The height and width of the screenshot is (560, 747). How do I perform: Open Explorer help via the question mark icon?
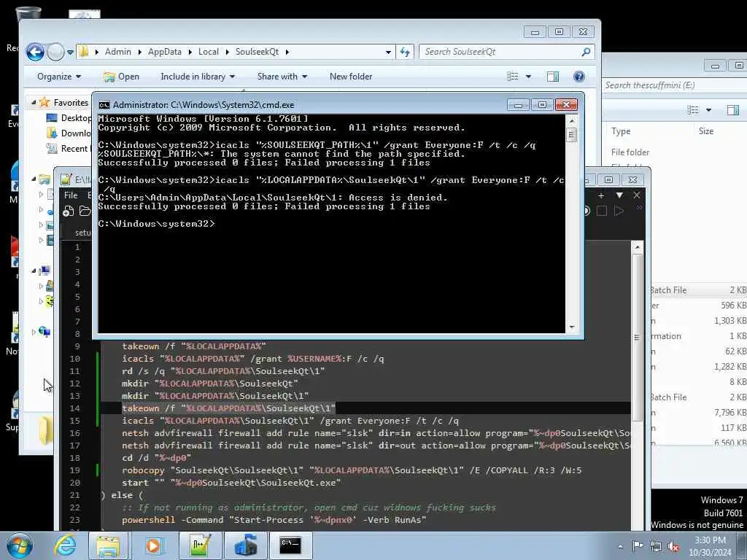[x=578, y=77]
